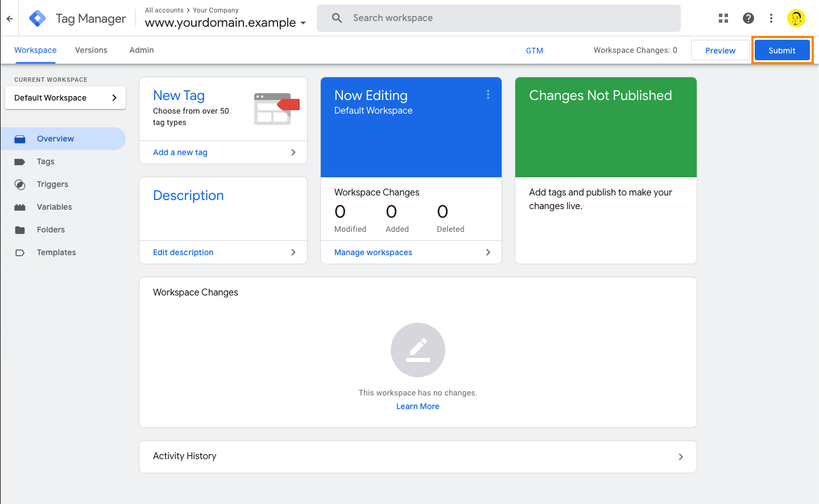Click the Tag Manager diamond logo
The image size is (819, 504).
[38, 18]
